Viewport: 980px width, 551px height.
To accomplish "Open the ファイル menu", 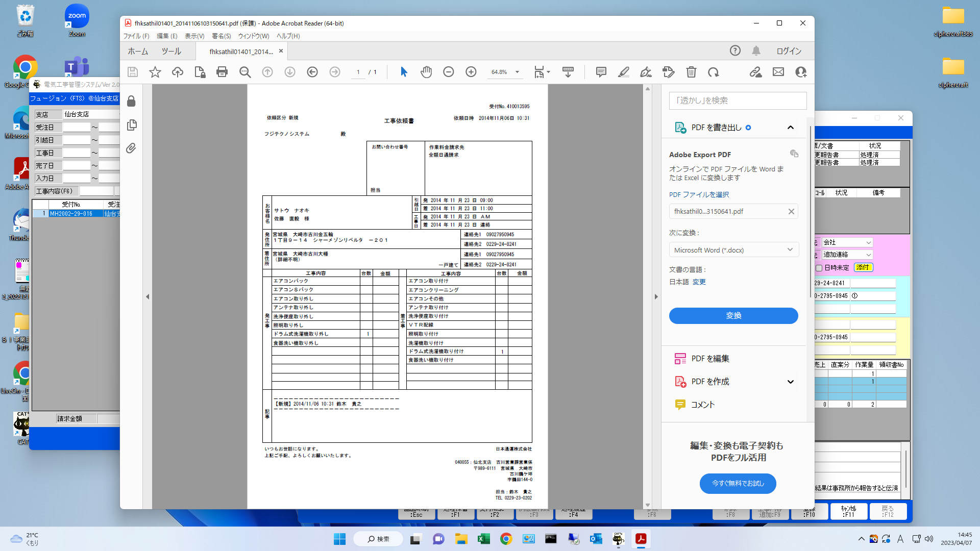I will point(136,36).
